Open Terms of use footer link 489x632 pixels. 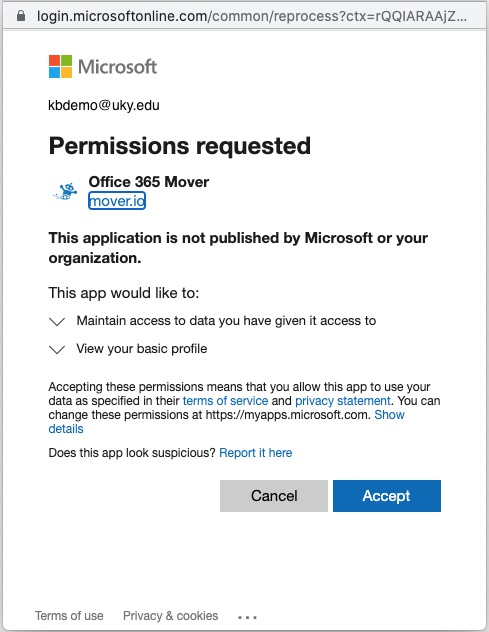click(69, 616)
